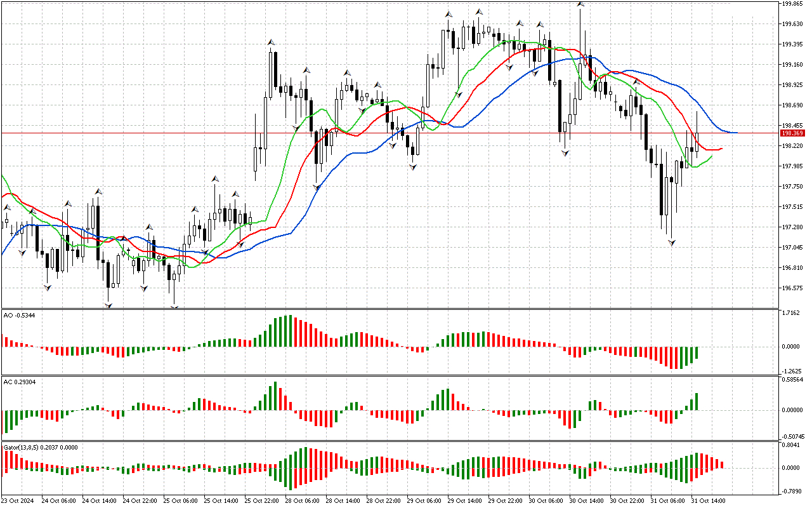Image resolution: width=812 pixels, height=508 pixels.
Task: Click the last green bar in AO histogram
Action: (697, 353)
